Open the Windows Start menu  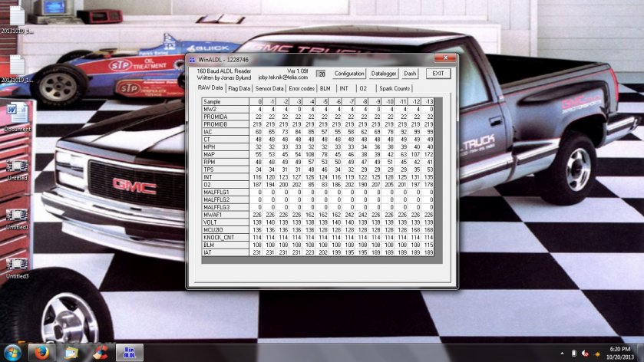pyautogui.click(x=12, y=353)
